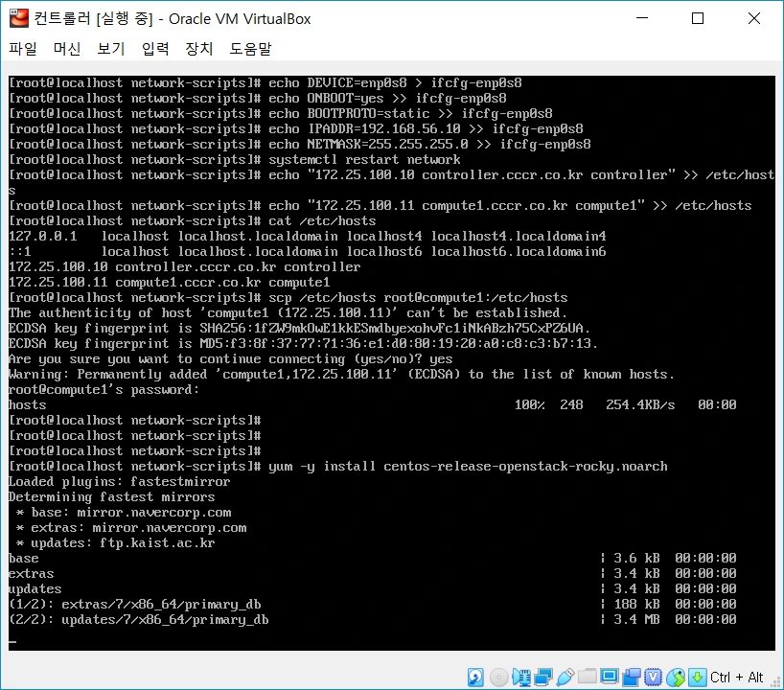
Task: Open the 머신 menu
Action: [67, 49]
